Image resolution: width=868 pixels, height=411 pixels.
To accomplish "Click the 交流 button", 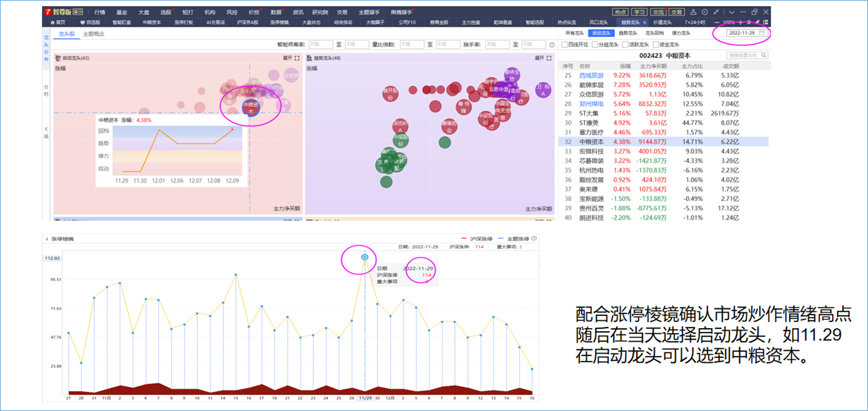I will click(x=658, y=12).
